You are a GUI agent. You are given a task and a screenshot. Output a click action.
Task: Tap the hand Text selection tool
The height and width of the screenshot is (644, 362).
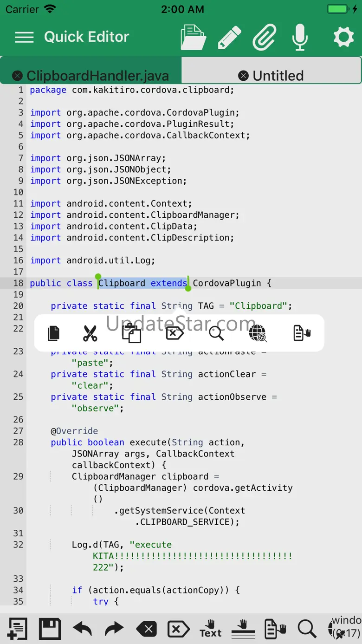click(211, 629)
